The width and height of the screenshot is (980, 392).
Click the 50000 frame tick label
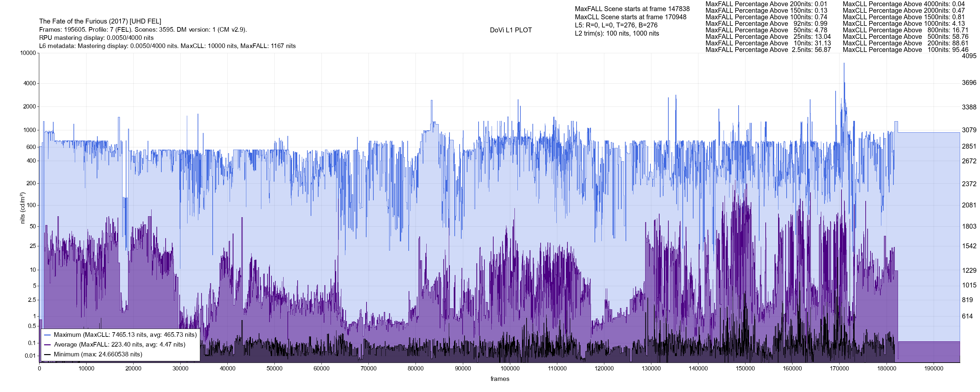coord(274,369)
